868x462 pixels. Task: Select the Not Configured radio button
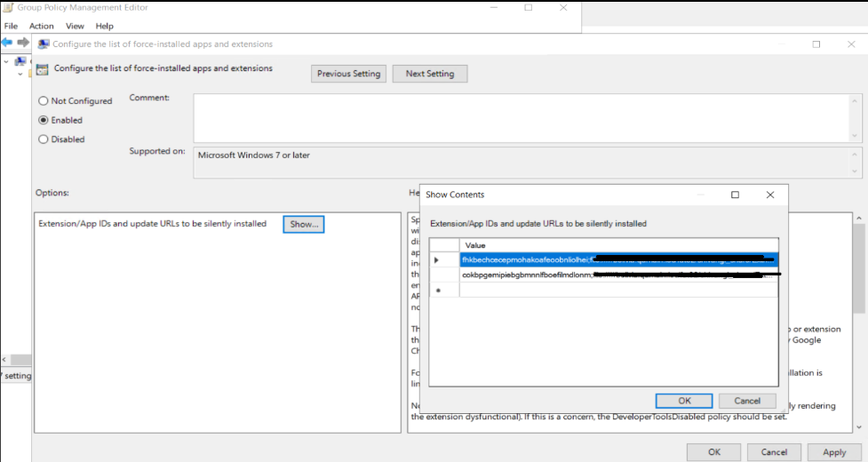(44, 100)
